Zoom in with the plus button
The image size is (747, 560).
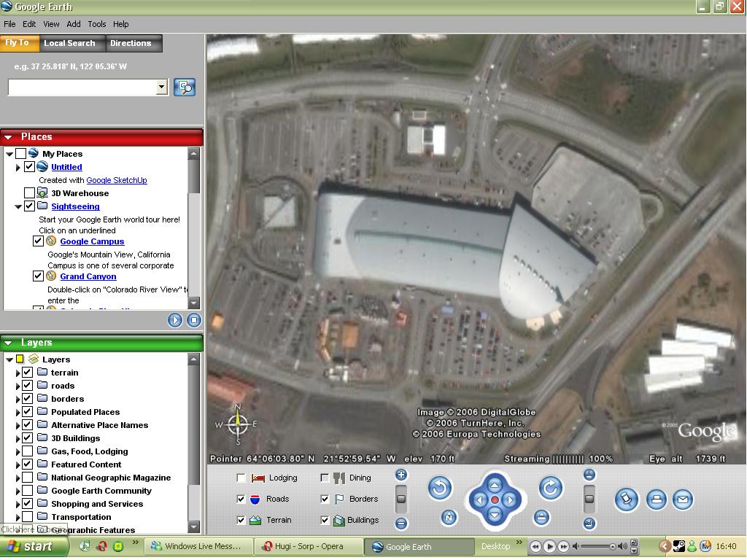pyautogui.click(x=401, y=475)
